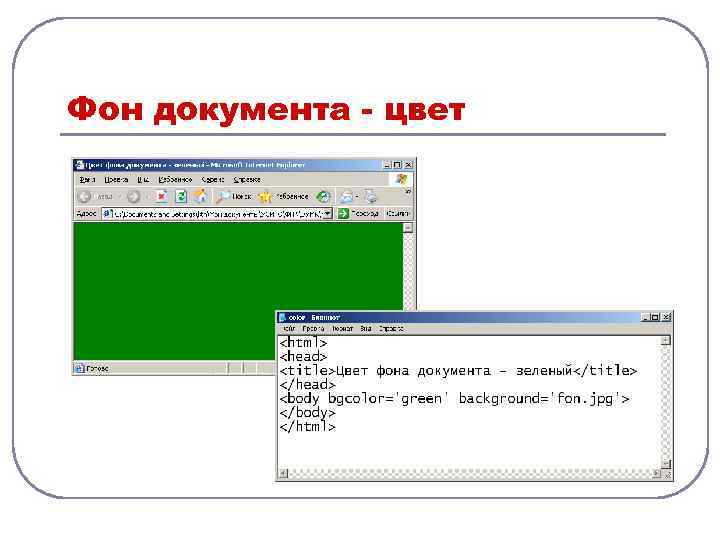
Task: Click Notepad horizontal scrollbar right arrow
Action: pos(657,473)
